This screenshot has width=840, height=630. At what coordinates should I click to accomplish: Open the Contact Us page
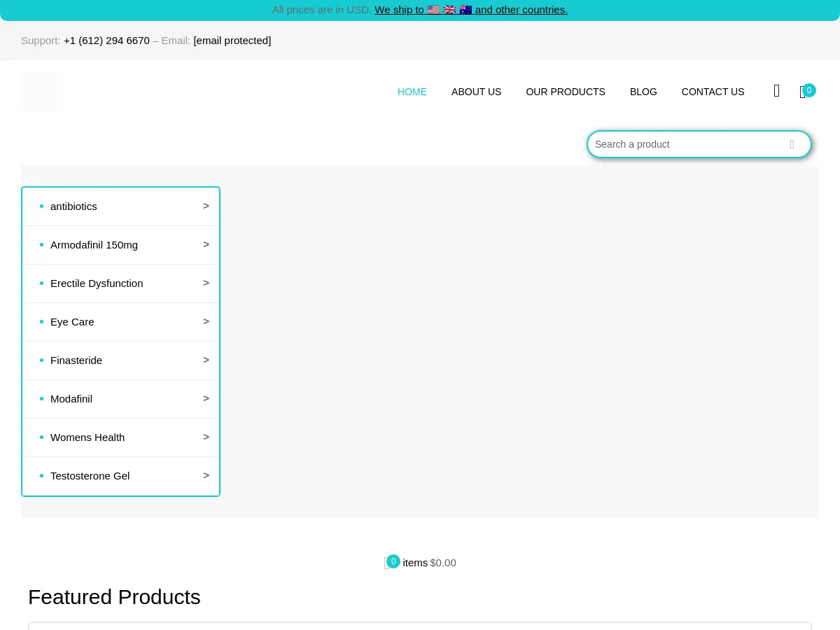point(713,92)
